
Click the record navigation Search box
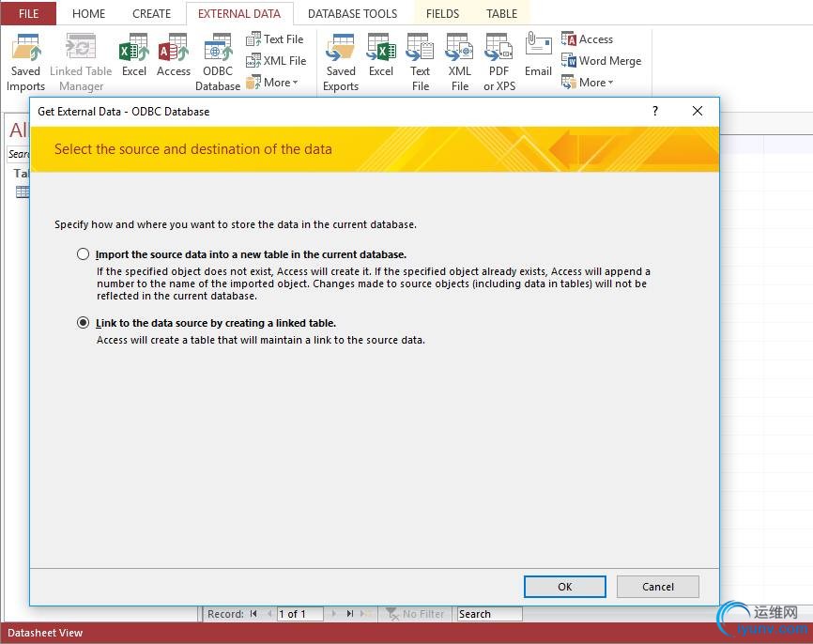(x=489, y=613)
